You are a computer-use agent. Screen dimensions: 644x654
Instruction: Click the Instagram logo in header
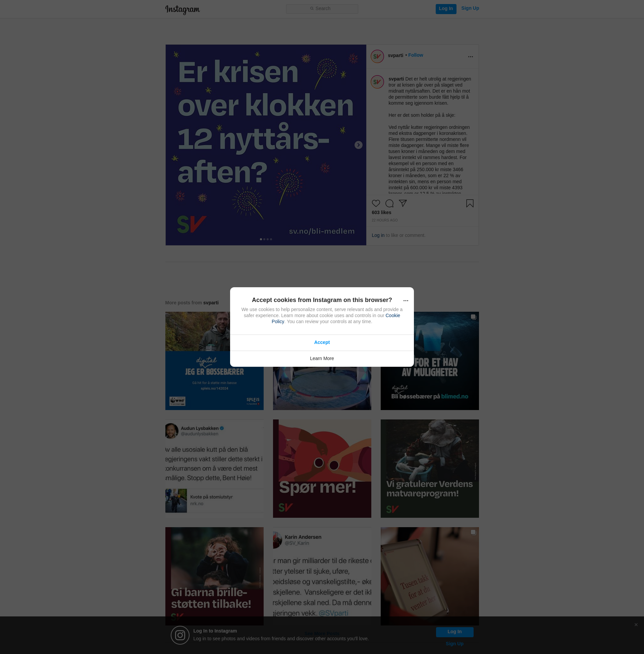(182, 9)
